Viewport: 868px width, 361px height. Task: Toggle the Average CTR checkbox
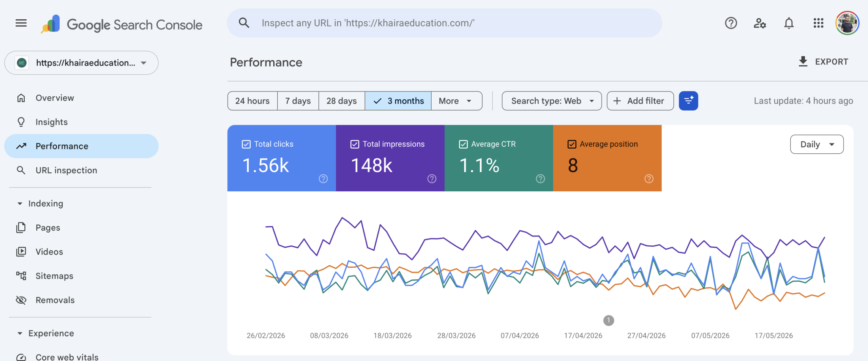pyautogui.click(x=463, y=144)
